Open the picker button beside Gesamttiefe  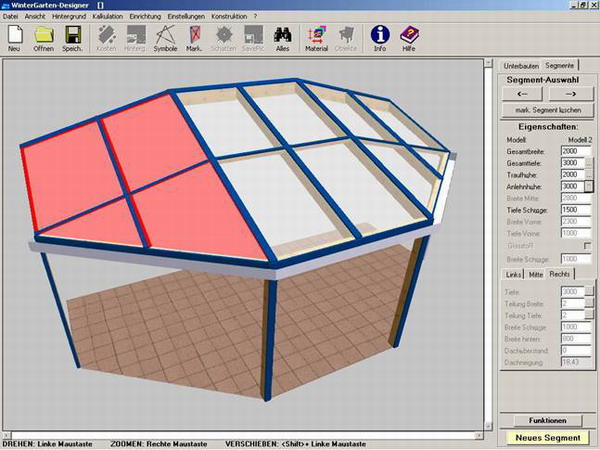(x=589, y=162)
